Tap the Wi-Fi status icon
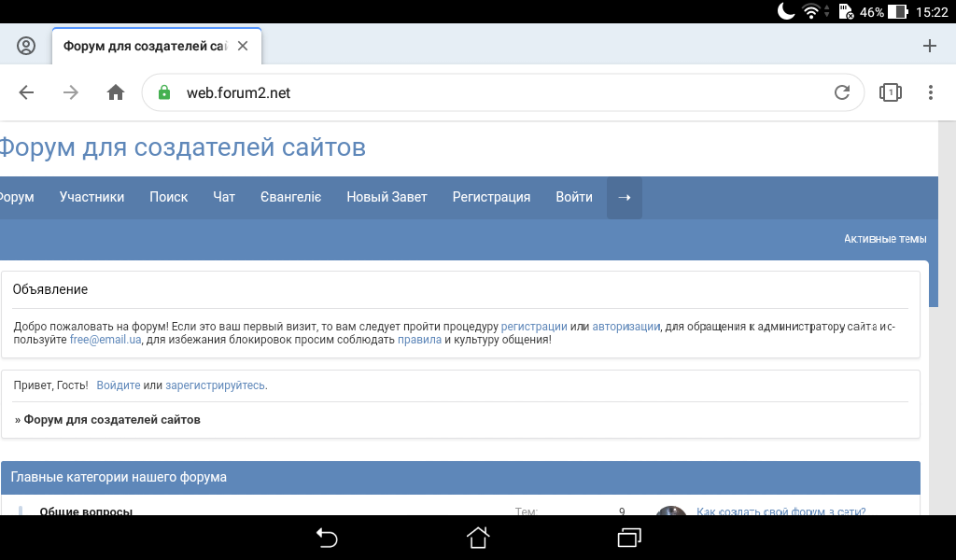This screenshot has height=560, width=956. pyautogui.click(x=811, y=11)
